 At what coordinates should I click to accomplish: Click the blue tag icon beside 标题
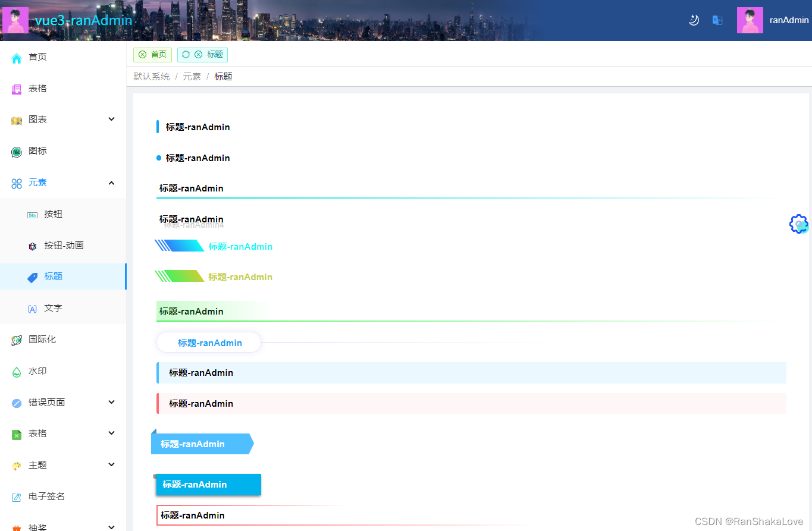(32, 277)
